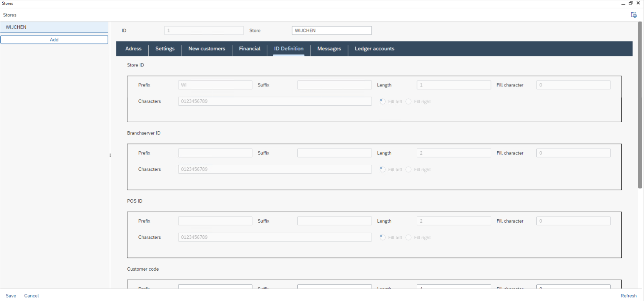Viewport: 644px width, 301px height.
Task: Click the window-with-globe icon in Stores header
Action: tap(634, 15)
